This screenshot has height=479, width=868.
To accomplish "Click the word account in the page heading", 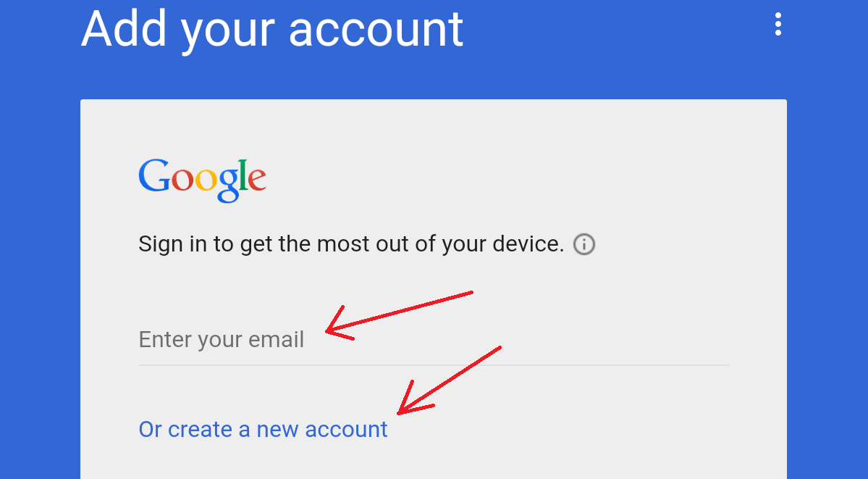I will pyautogui.click(x=376, y=30).
